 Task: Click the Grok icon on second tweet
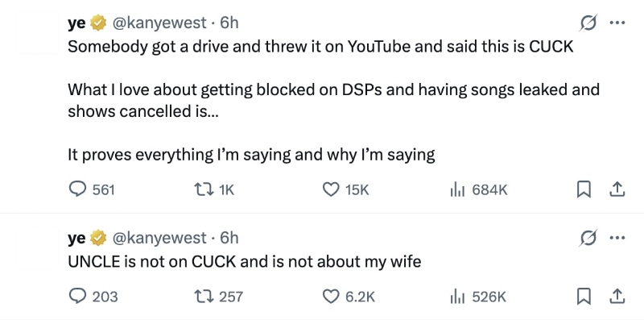point(588,238)
